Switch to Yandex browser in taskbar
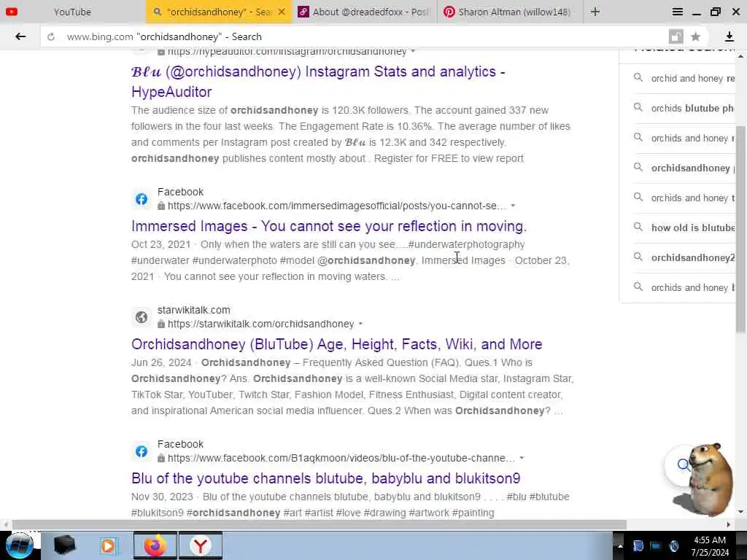This screenshot has width=747, height=560. pyautogui.click(x=201, y=545)
